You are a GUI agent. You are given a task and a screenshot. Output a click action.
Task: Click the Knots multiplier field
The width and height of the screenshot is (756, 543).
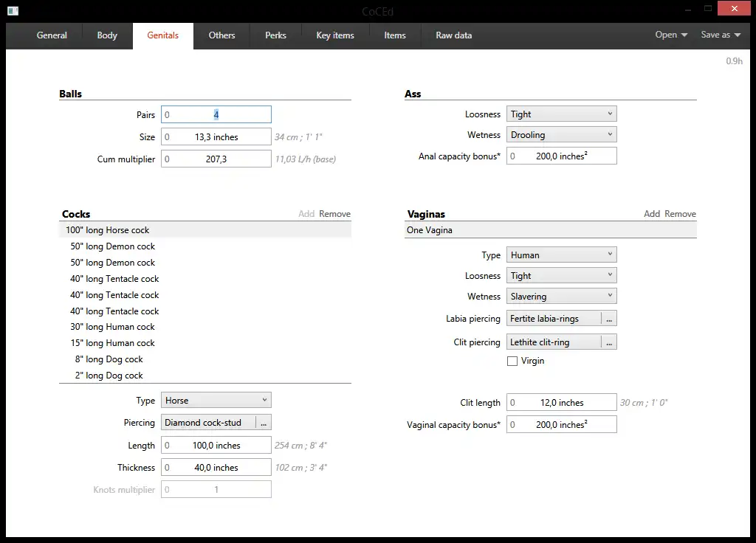216,490
